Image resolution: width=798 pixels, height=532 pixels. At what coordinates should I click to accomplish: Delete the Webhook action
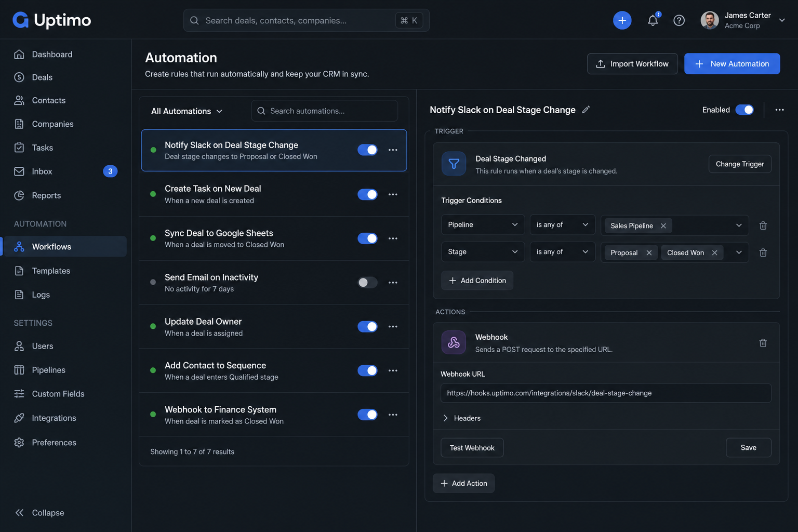(763, 343)
